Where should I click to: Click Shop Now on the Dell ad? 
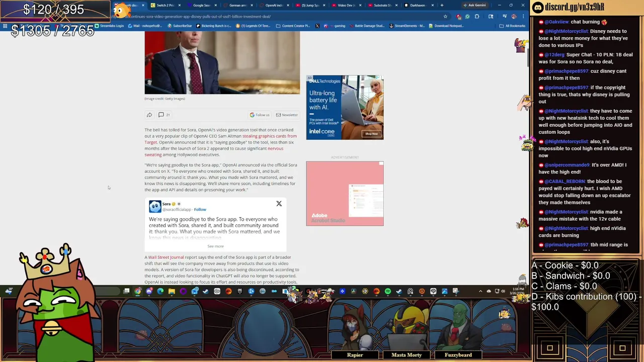pos(371,134)
